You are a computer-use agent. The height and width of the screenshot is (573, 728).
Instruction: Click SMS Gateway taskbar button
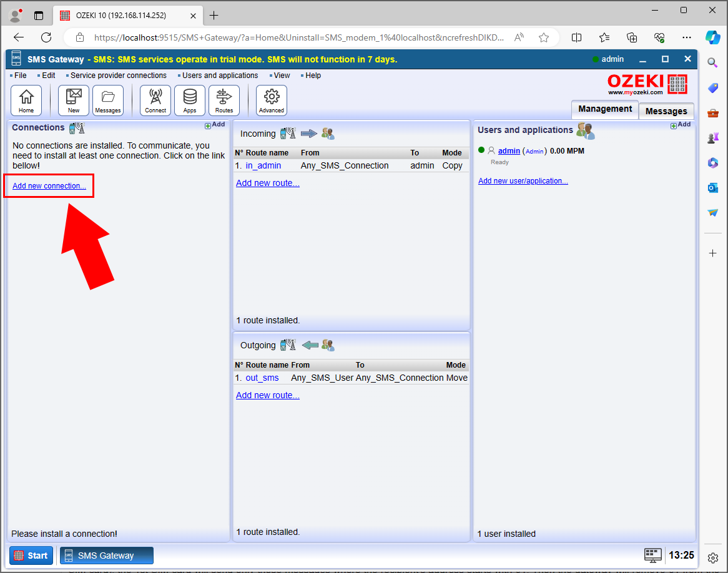coord(107,556)
